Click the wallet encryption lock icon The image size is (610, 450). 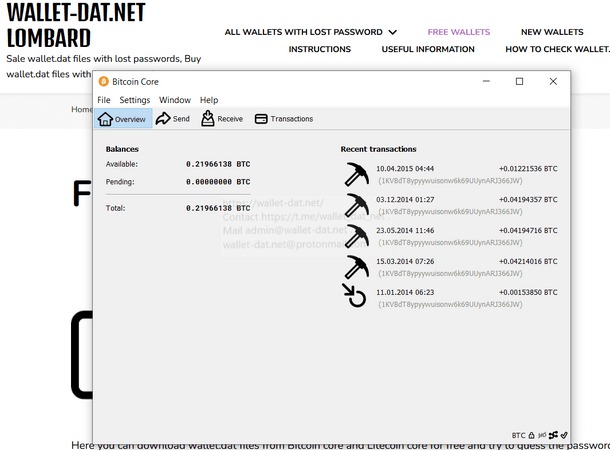click(531, 435)
